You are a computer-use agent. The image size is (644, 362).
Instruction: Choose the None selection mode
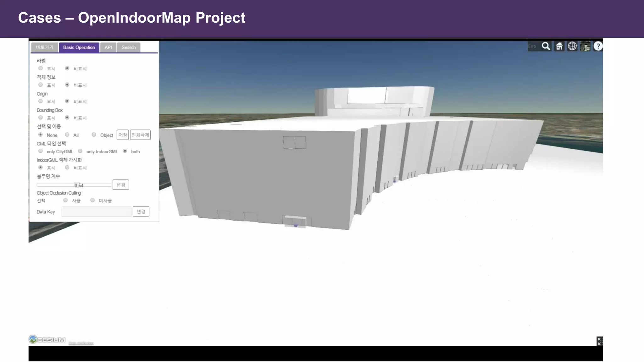coord(41,134)
